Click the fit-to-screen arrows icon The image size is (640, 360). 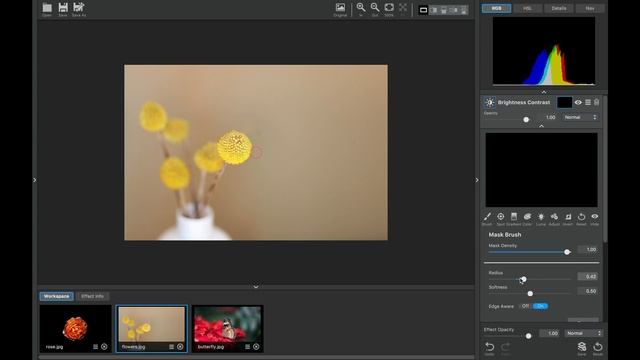(x=403, y=7)
